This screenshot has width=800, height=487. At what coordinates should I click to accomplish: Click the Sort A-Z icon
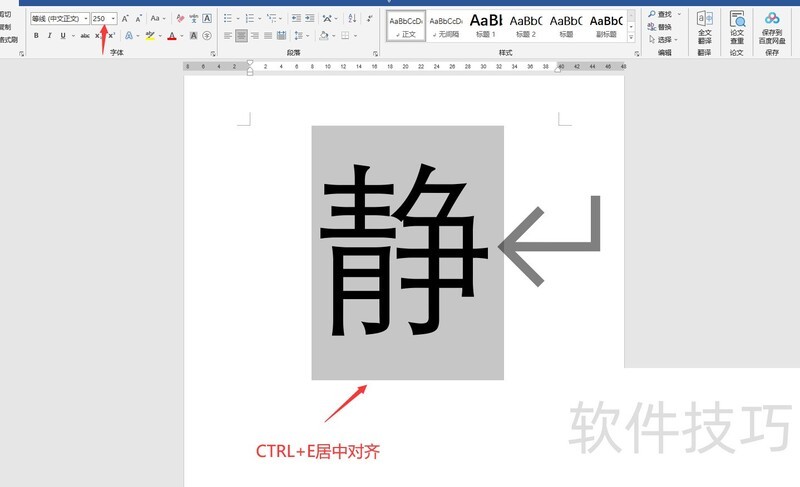(352, 18)
